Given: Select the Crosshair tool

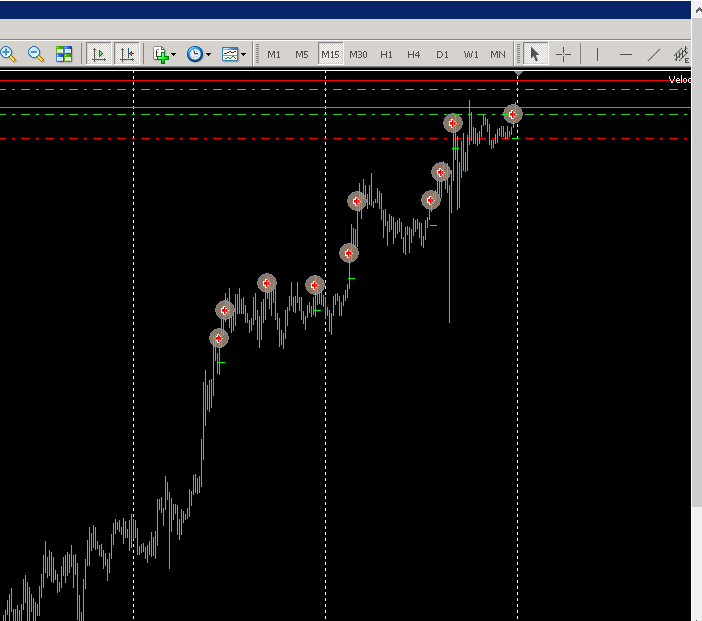Looking at the screenshot, I should (x=563, y=54).
